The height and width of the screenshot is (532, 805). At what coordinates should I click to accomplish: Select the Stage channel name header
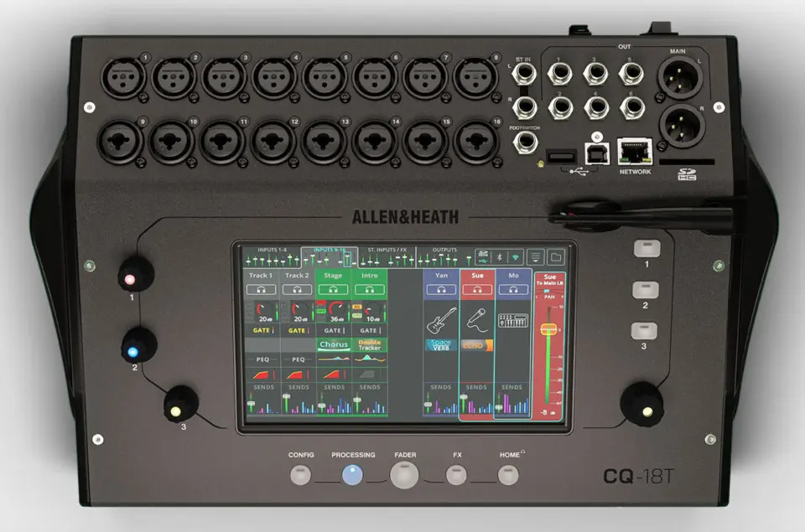tap(333, 276)
